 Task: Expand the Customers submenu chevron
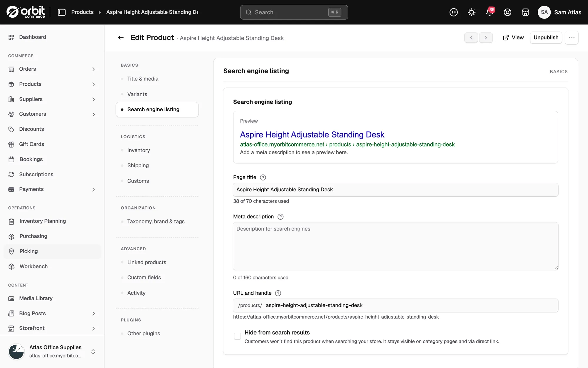click(x=93, y=114)
